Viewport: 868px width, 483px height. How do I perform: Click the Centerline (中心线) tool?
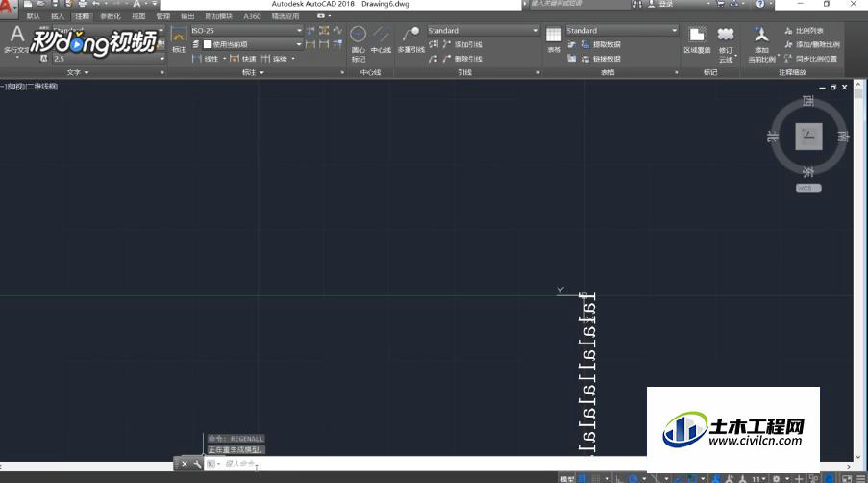point(381,39)
